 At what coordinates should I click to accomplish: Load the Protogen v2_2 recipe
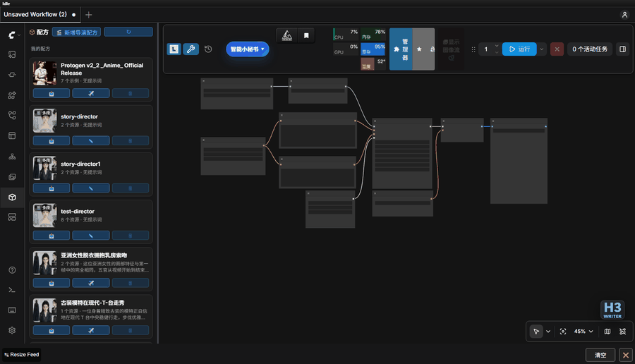52,94
